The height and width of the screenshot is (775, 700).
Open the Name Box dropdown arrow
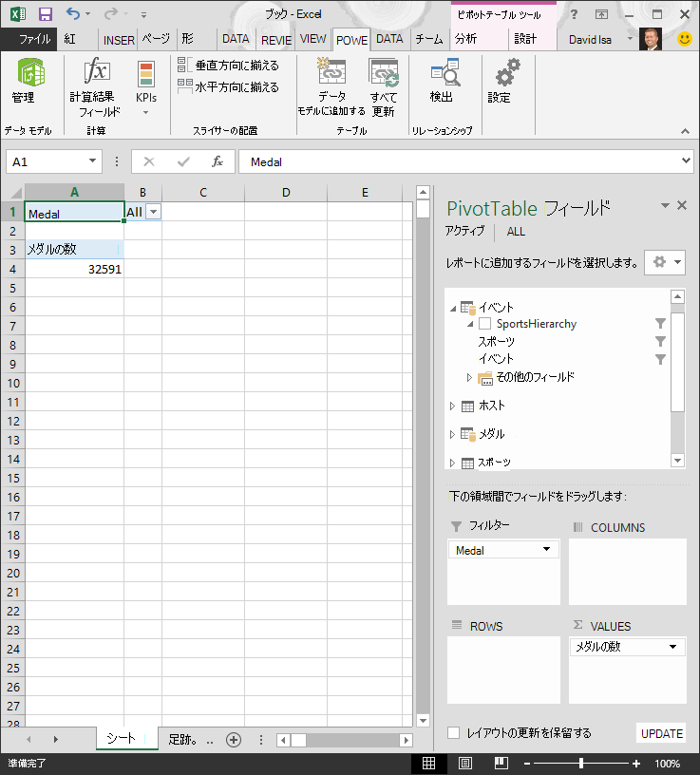pyautogui.click(x=92, y=161)
